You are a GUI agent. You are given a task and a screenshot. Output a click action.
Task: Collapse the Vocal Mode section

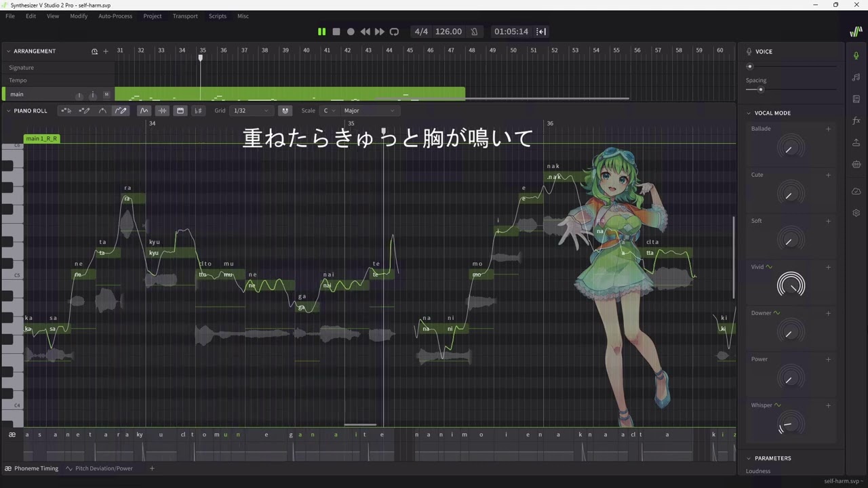coord(749,113)
